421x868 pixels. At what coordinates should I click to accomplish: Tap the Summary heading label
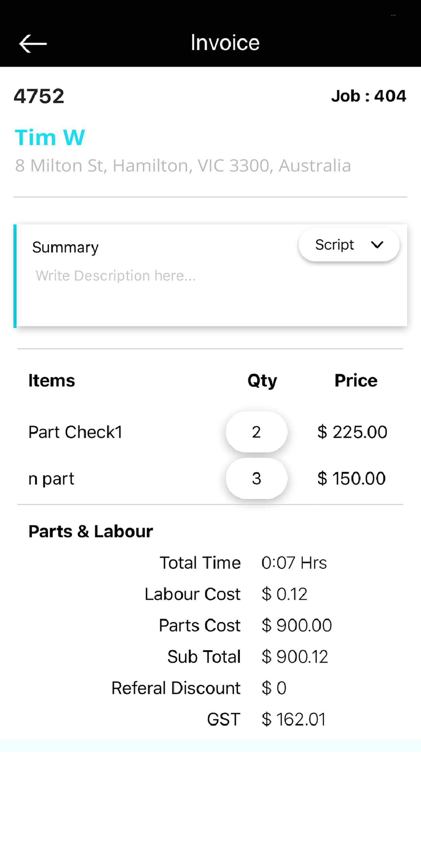click(65, 247)
